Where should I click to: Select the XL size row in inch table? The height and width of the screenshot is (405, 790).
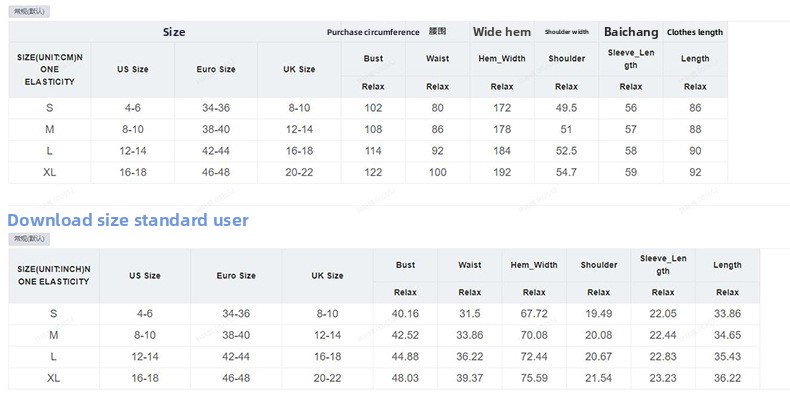(54, 378)
